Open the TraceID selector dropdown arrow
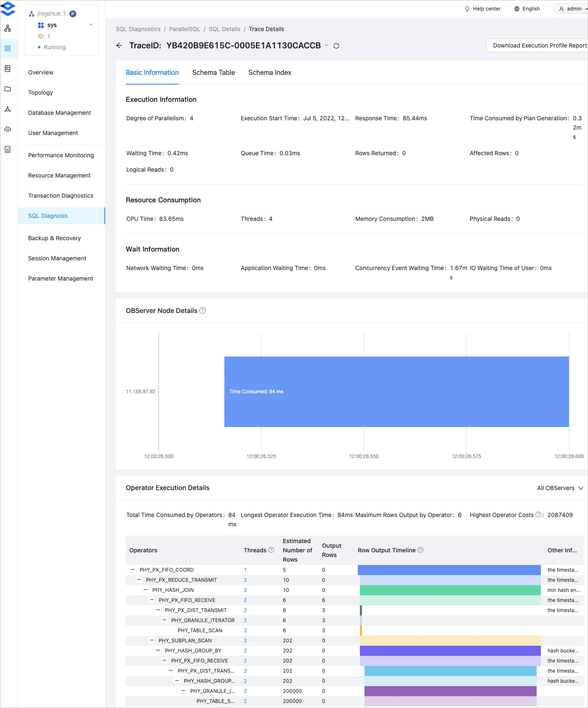The height and width of the screenshot is (708, 588). (x=326, y=45)
